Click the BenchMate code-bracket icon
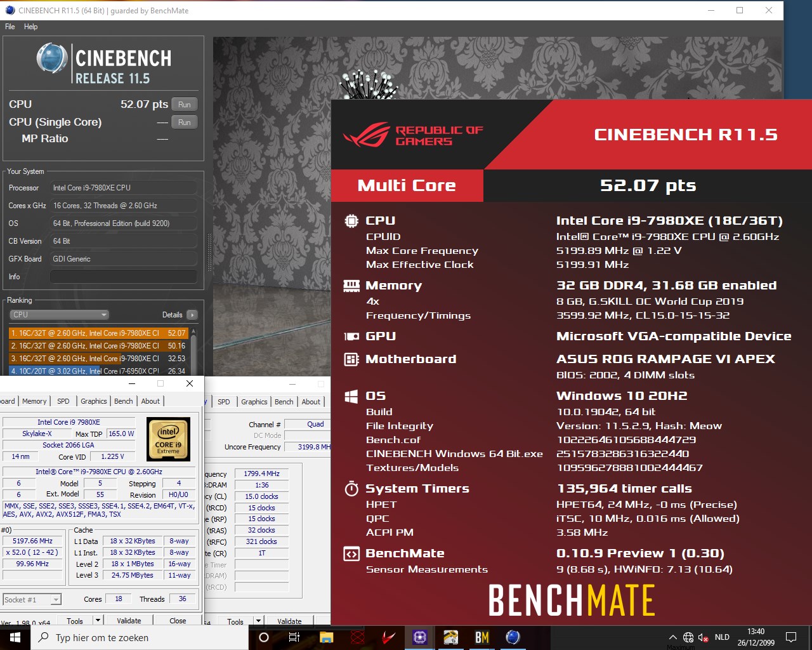 (x=351, y=554)
